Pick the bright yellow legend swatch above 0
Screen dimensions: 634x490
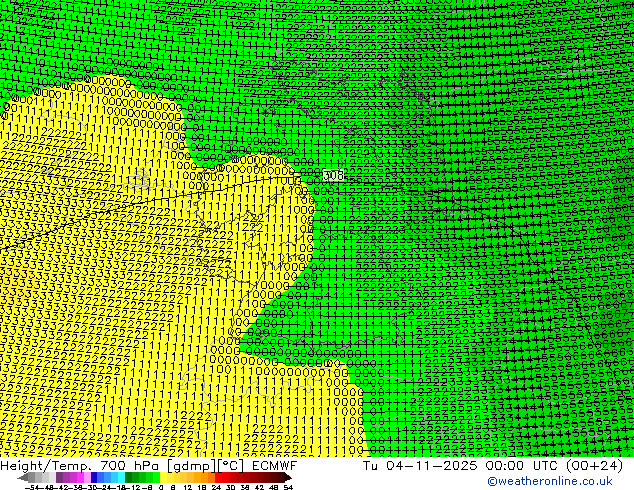click(163, 477)
